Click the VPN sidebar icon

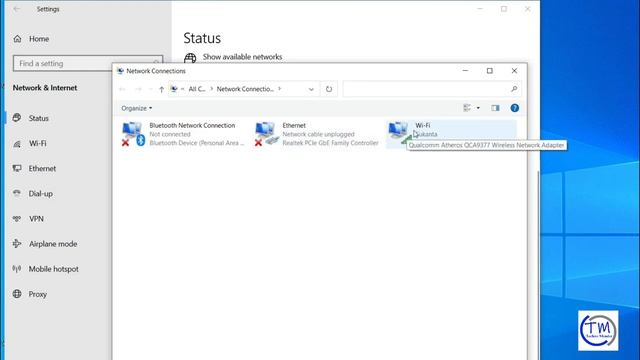[17, 218]
